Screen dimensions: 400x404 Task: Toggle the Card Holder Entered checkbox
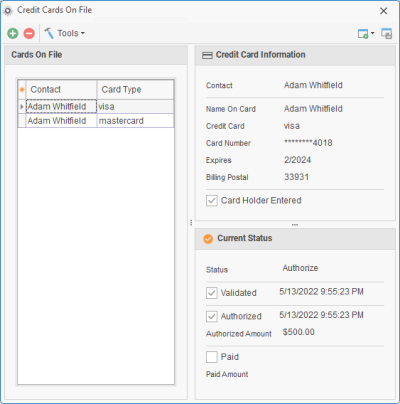212,201
